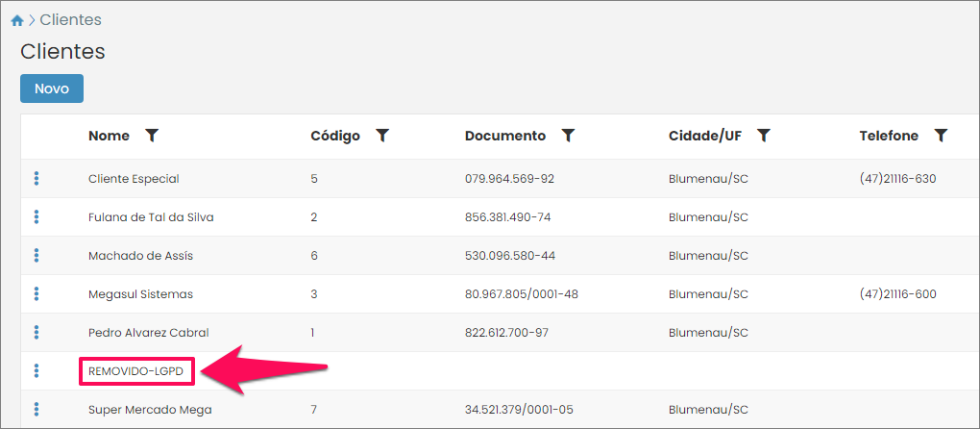Go to Clientes breadcrumb link
980x429 pixels.
pyautogui.click(x=70, y=20)
